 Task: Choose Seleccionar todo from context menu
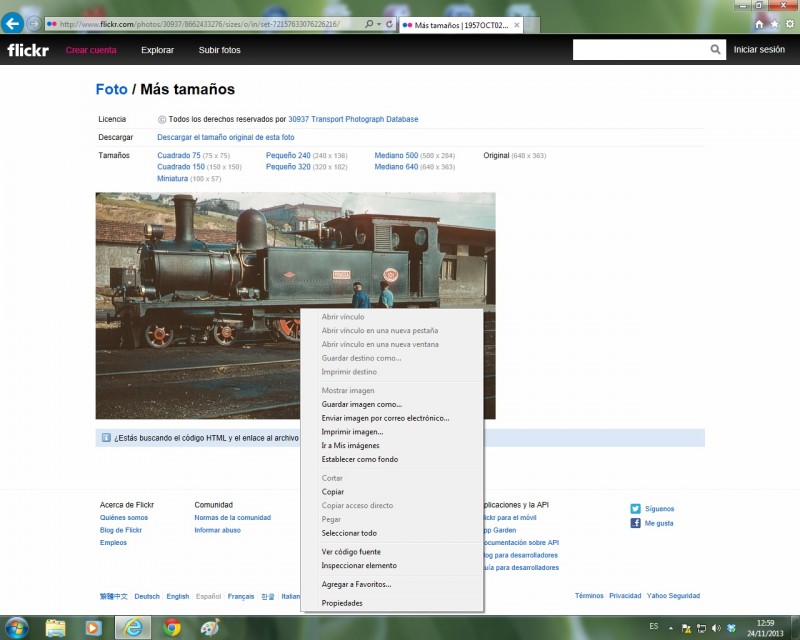(349, 533)
